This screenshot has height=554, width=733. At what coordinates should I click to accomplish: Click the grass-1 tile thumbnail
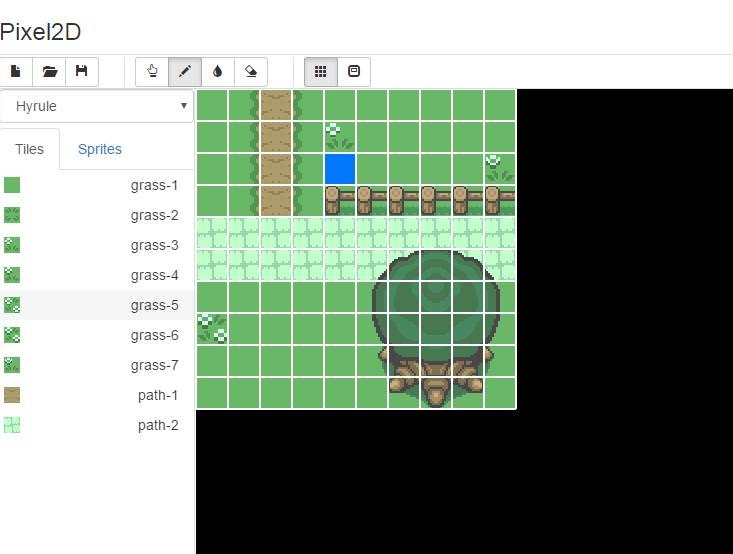[x=12, y=185]
